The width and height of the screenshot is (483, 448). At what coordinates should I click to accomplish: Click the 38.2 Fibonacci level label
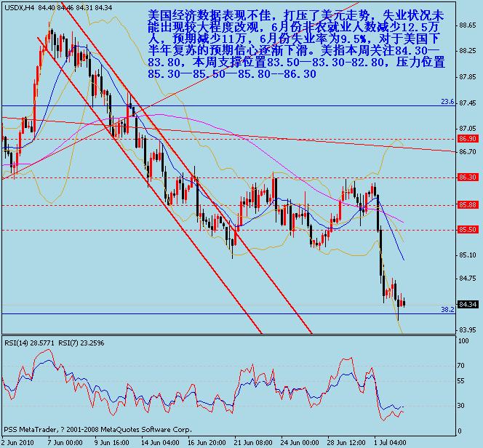click(x=447, y=309)
